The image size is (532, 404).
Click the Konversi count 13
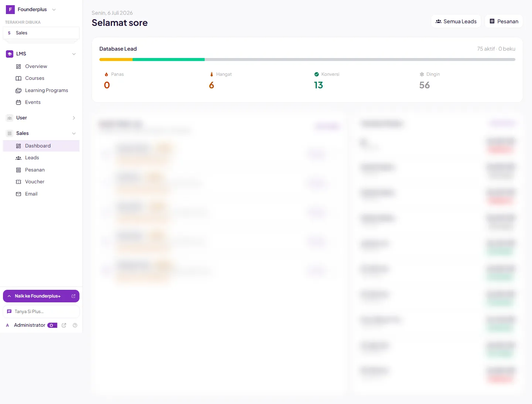click(318, 85)
